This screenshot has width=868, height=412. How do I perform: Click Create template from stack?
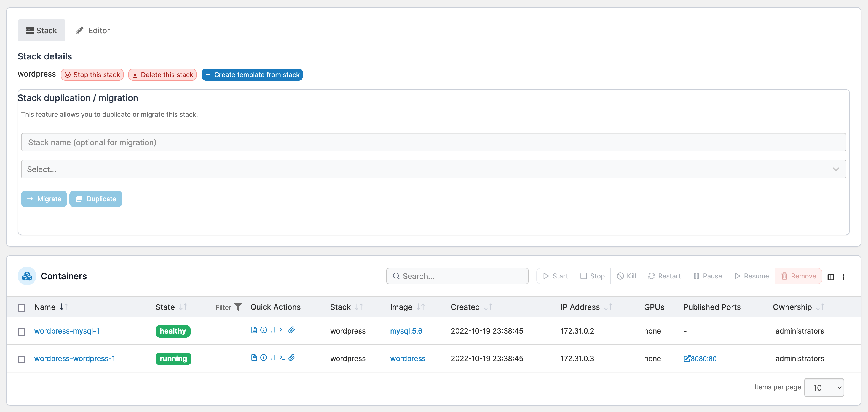coord(252,75)
